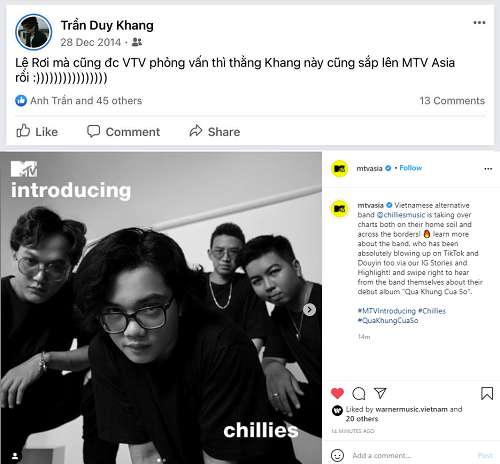This screenshot has width=500, height=464.
Task: Open Trần Duy Khang's profile picture
Action: (33, 32)
